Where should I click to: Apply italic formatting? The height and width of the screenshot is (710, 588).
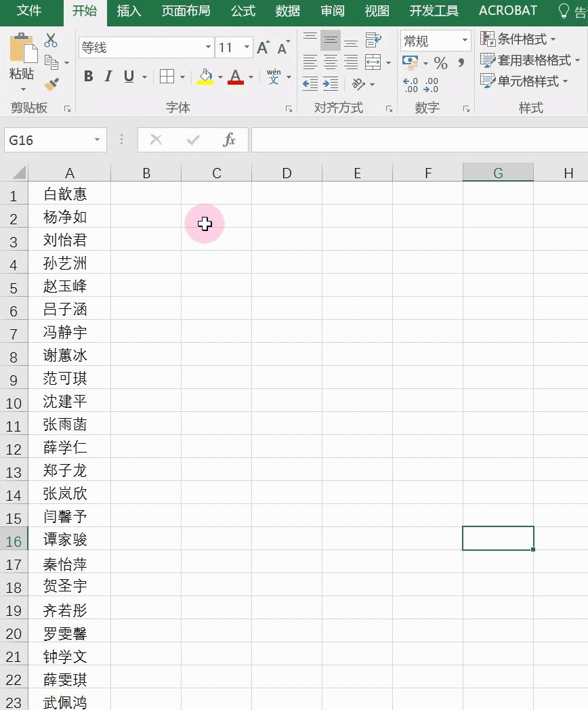(107, 77)
